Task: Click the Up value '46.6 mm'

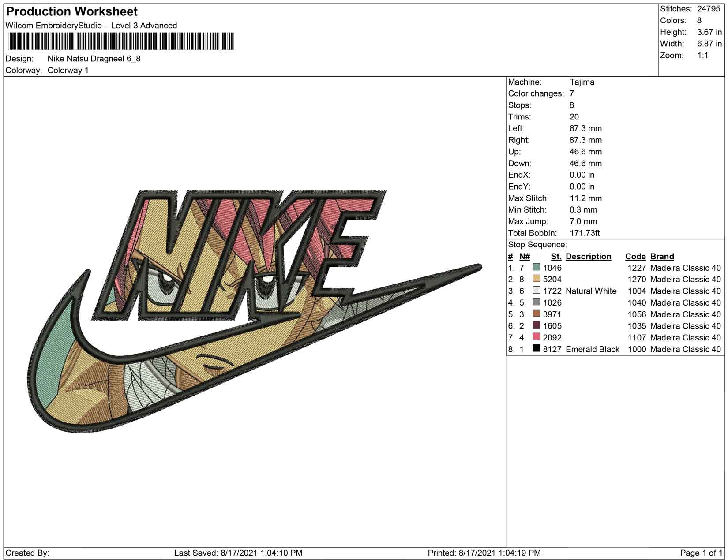Action: click(585, 152)
